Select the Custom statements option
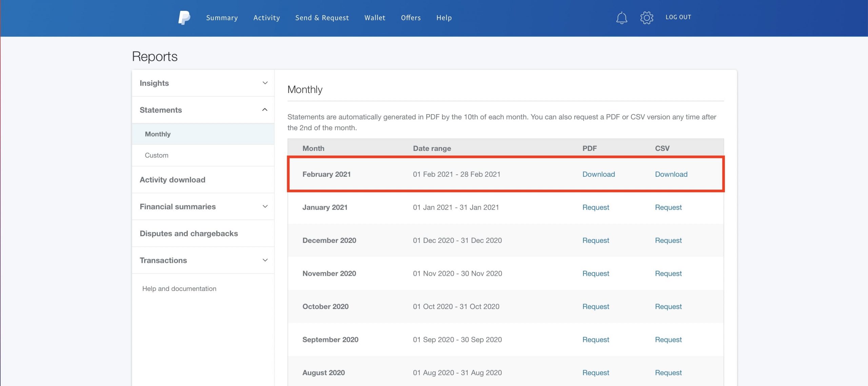 [x=157, y=155]
